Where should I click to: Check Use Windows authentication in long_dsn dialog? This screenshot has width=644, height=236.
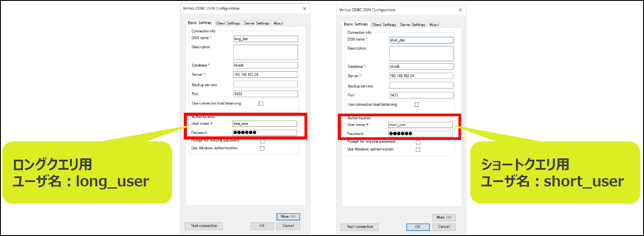coord(262,149)
